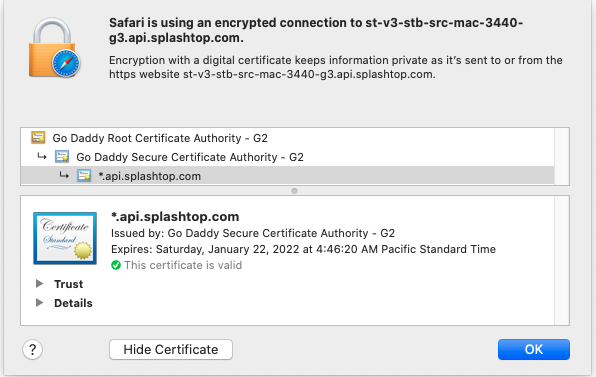The height and width of the screenshot is (377, 596).
Task: Expand the Details disclosure triangle
Action: (x=39, y=303)
